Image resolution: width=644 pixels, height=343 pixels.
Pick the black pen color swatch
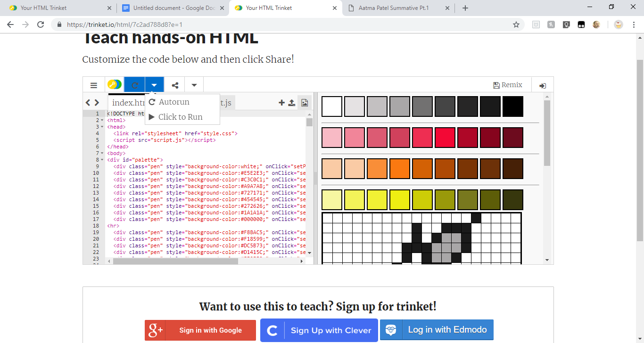[513, 106]
